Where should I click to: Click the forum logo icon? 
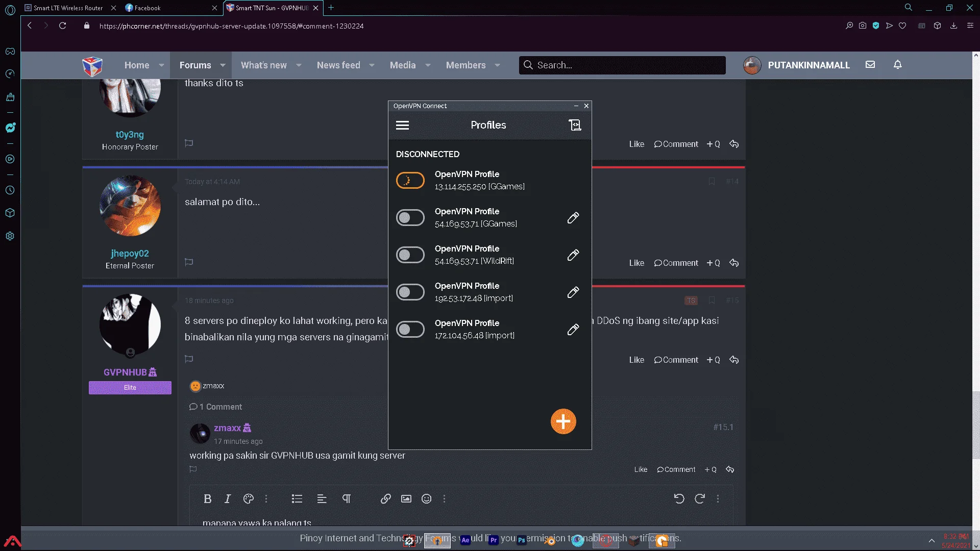[92, 66]
